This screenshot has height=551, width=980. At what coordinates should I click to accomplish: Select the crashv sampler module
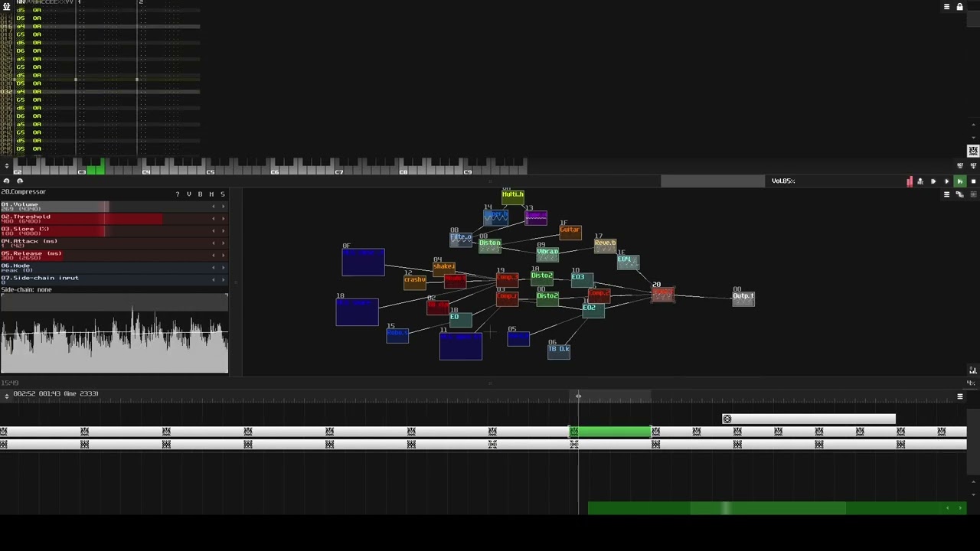click(x=414, y=282)
